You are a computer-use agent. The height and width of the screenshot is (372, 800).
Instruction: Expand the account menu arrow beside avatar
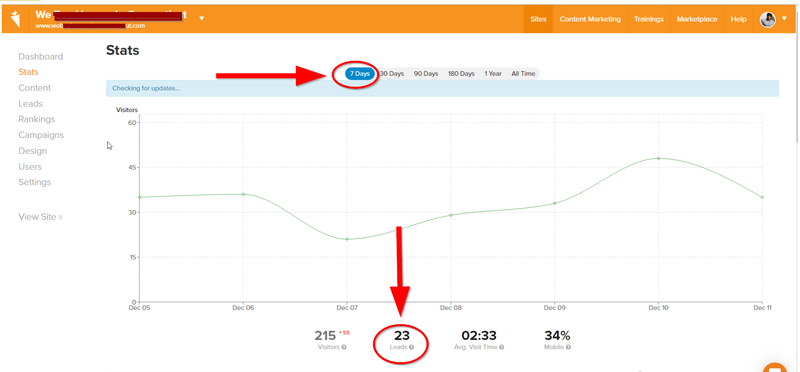[x=784, y=19]
